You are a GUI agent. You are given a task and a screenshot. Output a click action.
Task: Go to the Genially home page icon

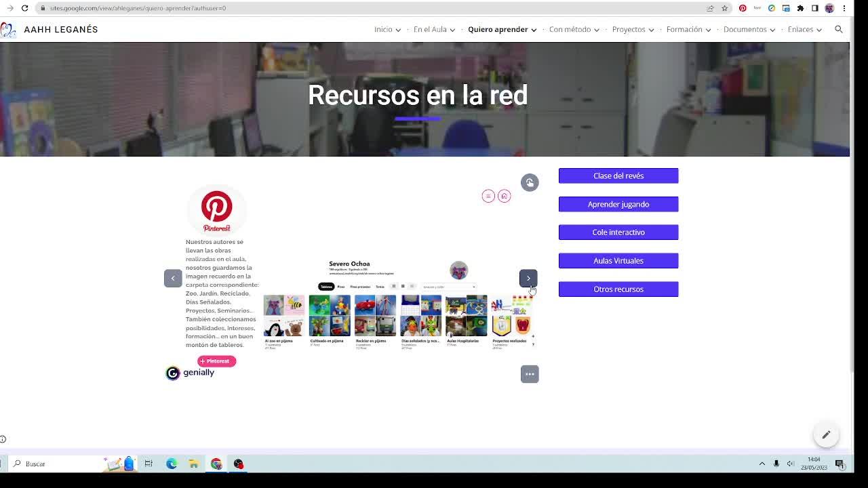(x=504, y=196)
